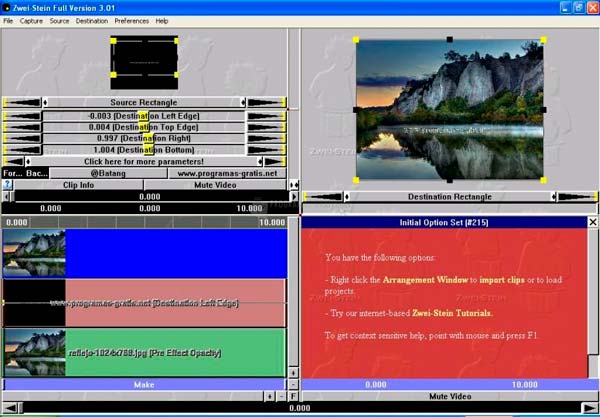600x417 pixels.
Task: Select the pink Destination Left Edge text clip
Action: [x=144, y=303]
